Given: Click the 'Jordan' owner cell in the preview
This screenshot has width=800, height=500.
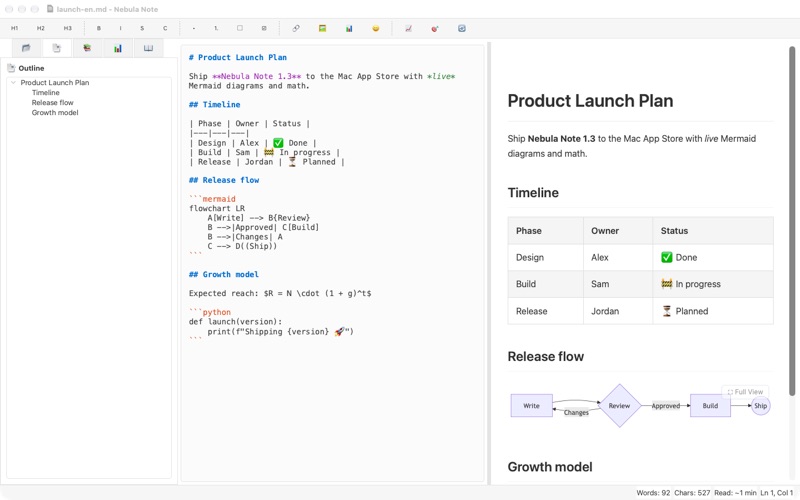Looking at the screenshot, I should coord(618,311).
